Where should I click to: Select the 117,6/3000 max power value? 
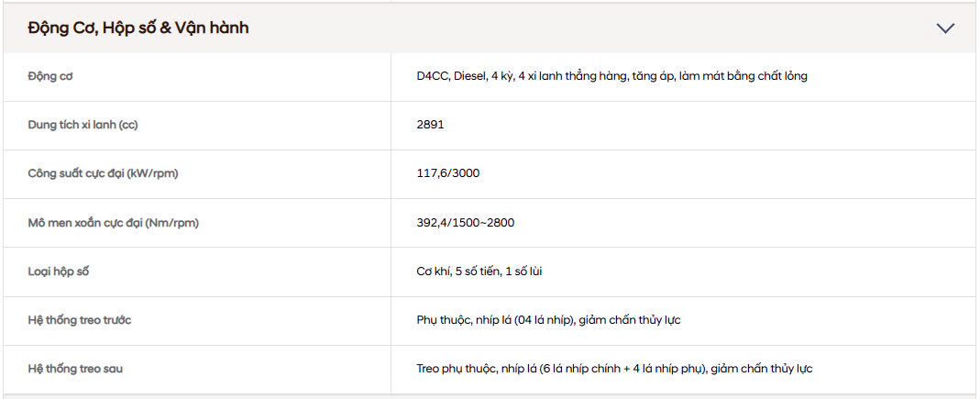click(x=447, y=173)
